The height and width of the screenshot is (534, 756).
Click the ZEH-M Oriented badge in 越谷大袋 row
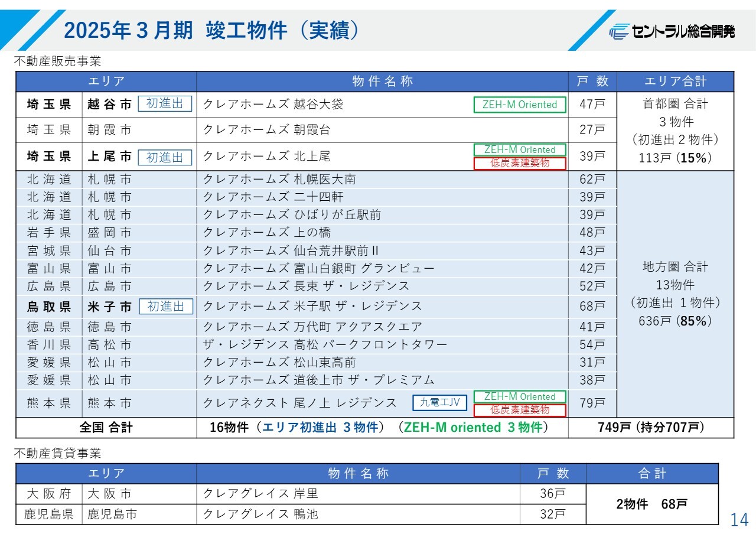pyautogui.click(x=520, y=105)
